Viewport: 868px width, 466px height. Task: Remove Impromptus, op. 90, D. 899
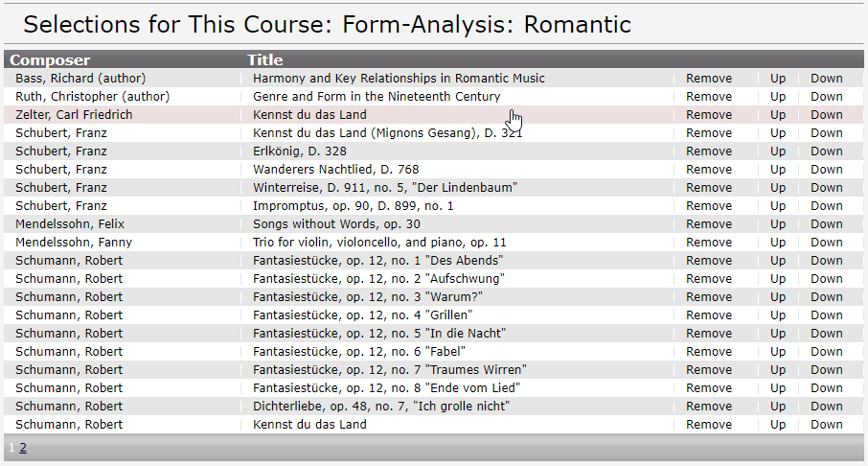pos(709,206)
